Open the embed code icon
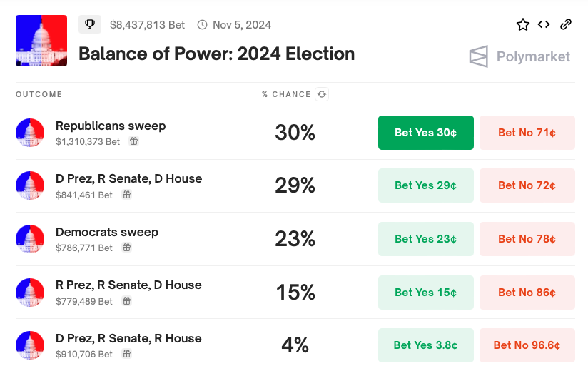 pyautogui.click(x=544, y=24)
